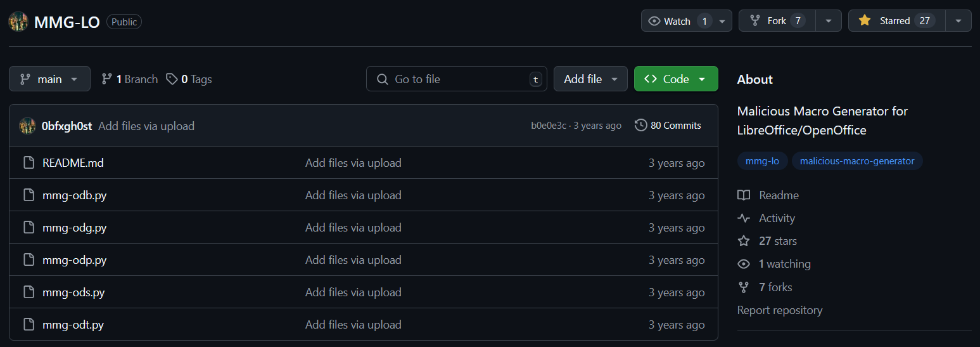Click the eye icon beside 1 watching

pos(744,264)
